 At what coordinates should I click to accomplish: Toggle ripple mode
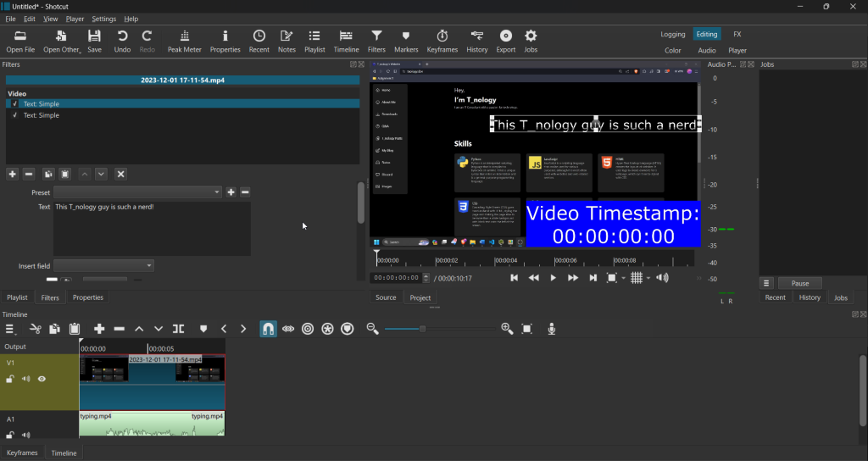click(x=308, y=329)
